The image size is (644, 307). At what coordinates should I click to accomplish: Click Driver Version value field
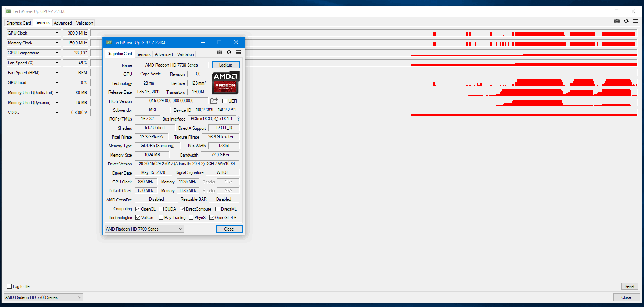coord(187,163)
